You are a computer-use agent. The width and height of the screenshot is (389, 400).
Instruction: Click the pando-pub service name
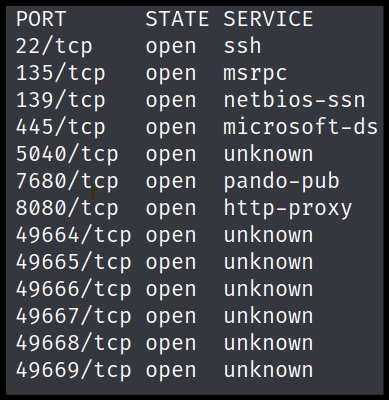tap(281, 182)
